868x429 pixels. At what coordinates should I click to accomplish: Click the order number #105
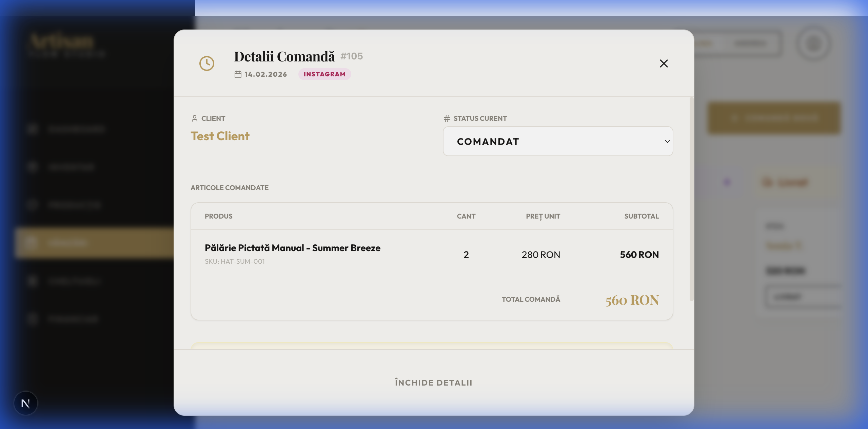pyautogui.click(x=351, y=56)
